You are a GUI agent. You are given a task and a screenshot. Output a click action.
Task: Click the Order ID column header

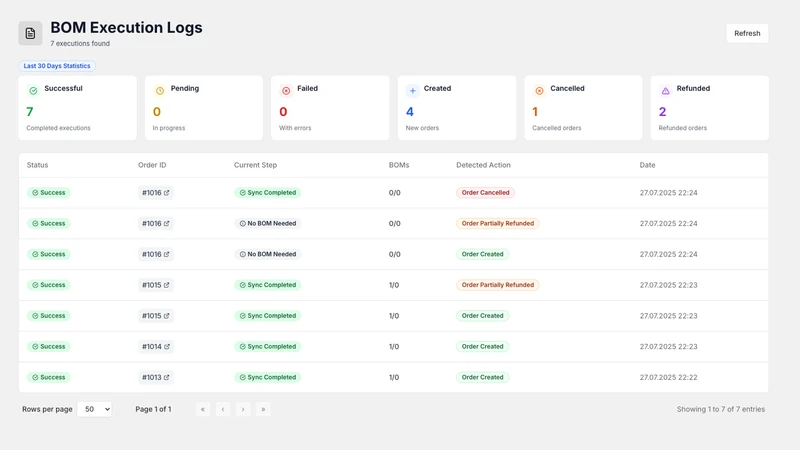coord(152,165)
